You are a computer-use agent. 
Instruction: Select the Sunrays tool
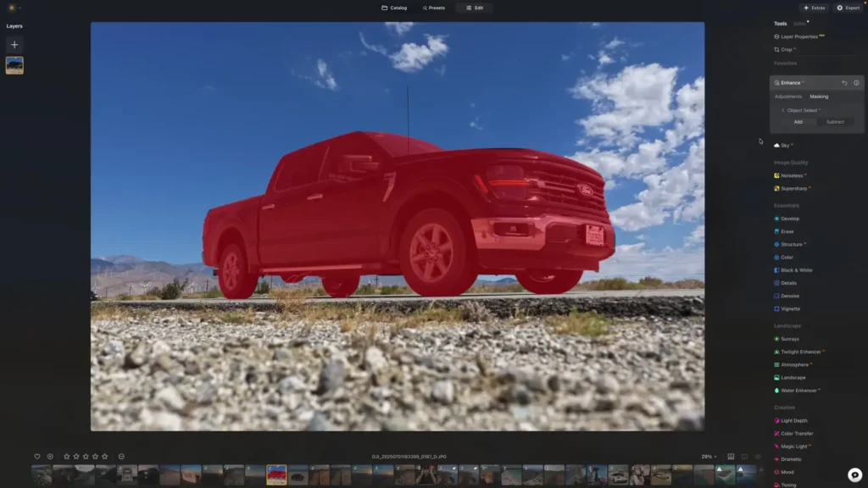789,338
